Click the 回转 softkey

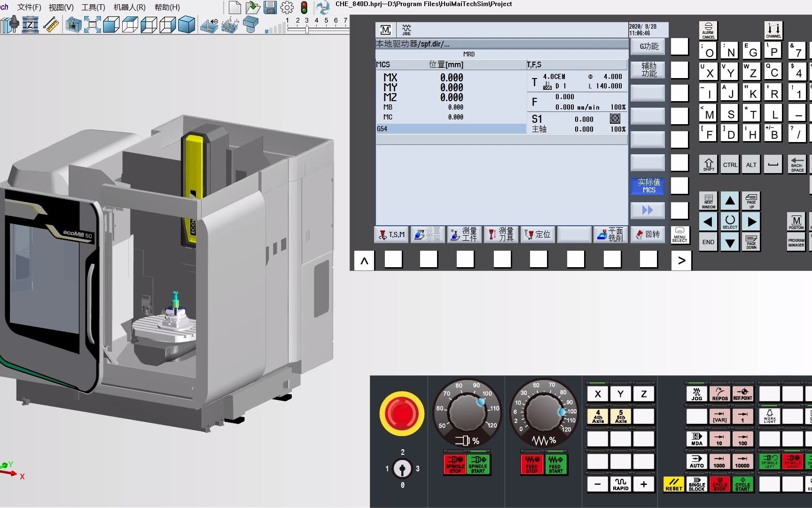[x=648, y=234]
